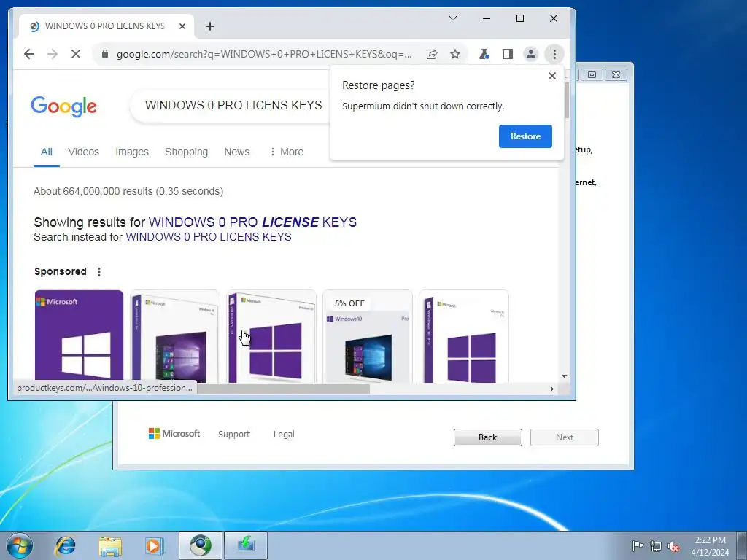Open the purple Microsoft logo product card
Image resolution: width=747 pixels, height=560 pixels.
[79, 336]
